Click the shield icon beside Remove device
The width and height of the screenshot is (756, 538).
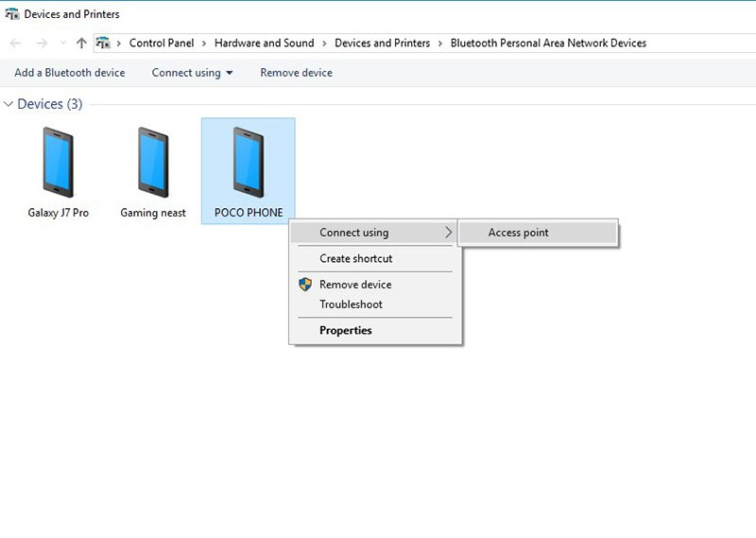(x=305, y=285)
